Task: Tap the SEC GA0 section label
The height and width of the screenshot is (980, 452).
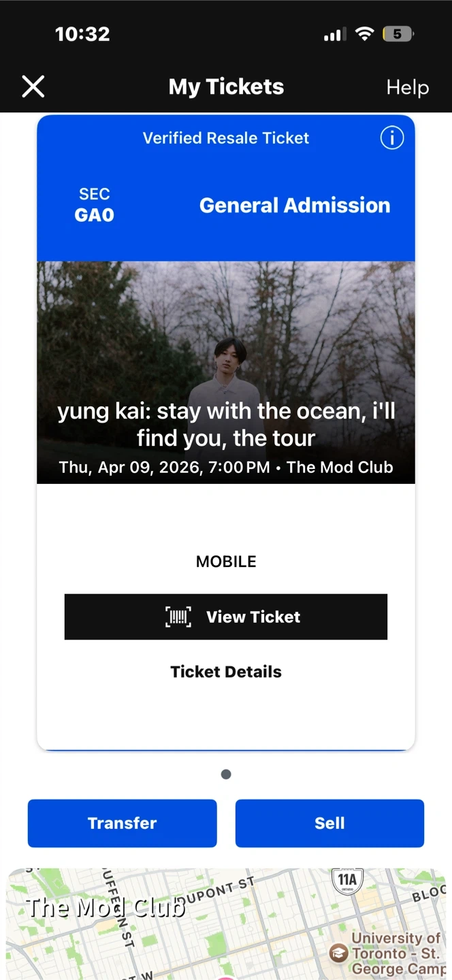Action: (x=95, y=205)
